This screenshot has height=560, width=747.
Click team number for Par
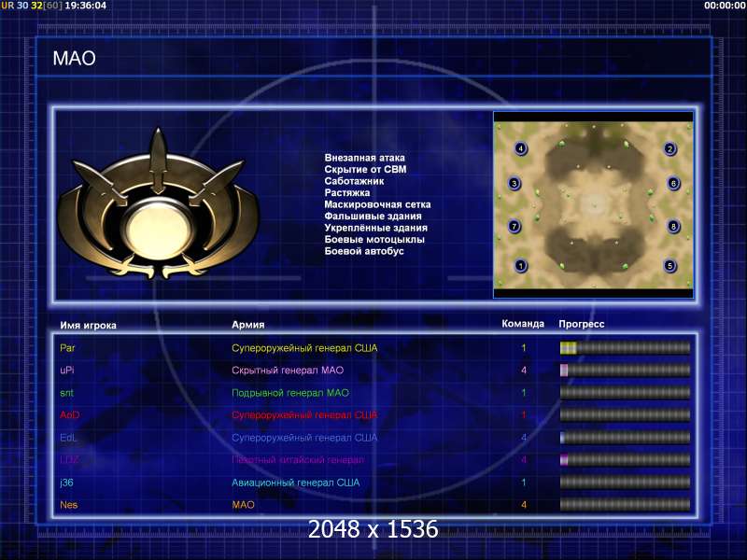point(524,348)
